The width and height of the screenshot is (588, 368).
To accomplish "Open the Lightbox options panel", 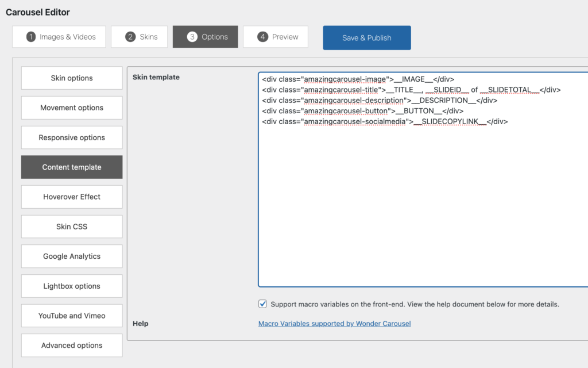I will point(71,286).
